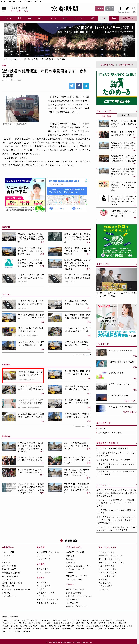This screenshot has width=139, height=644.
Task: Open related article 滋賀は「西武王国」発祥の地
Action: pos(69,238)
